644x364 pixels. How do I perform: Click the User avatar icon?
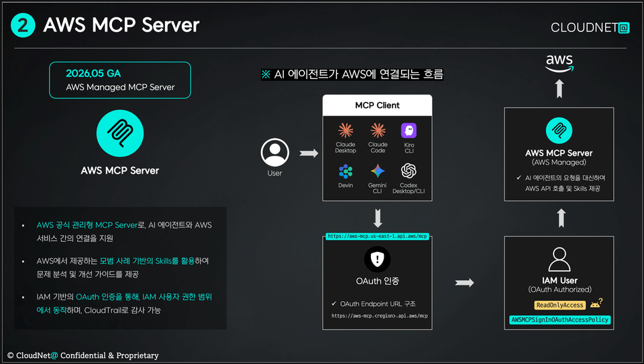coord(275,152)
